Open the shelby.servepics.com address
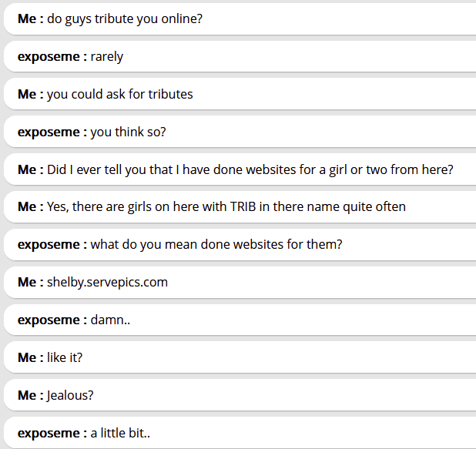 click(x=107, y=282)
